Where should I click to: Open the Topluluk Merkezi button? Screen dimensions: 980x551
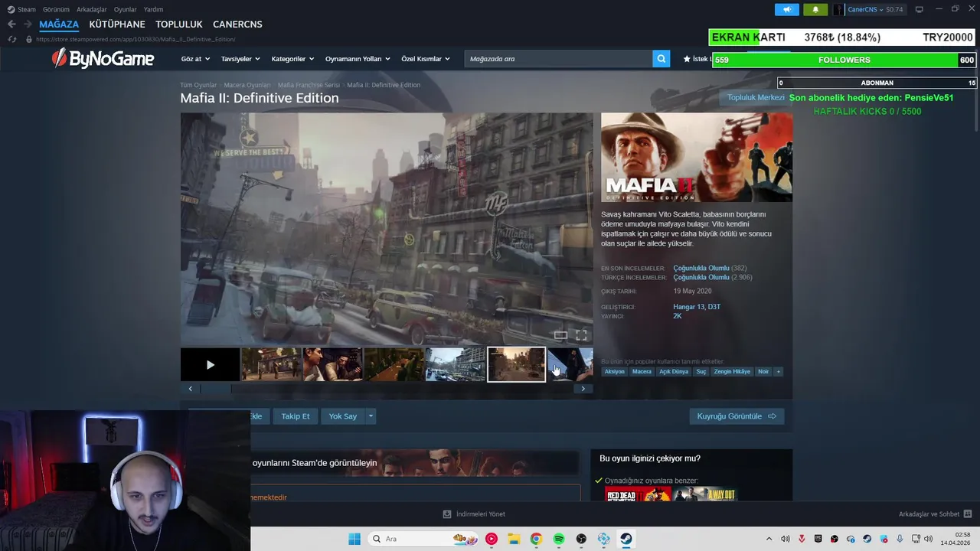point(756,98)
